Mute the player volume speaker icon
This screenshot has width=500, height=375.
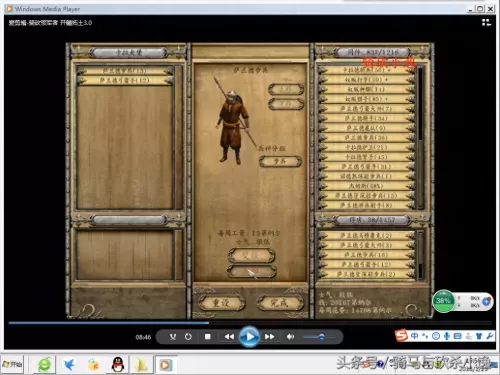[x=290, y=337]
